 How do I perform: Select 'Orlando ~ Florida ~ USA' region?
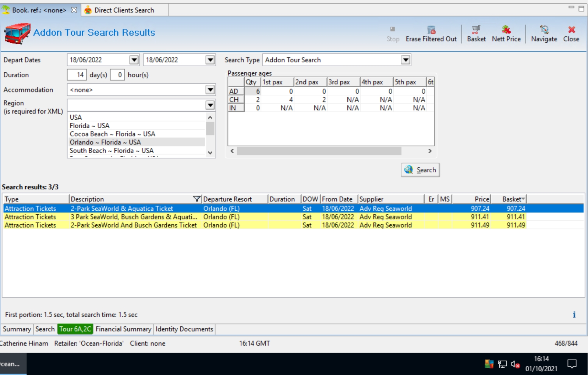pos(137,142)
